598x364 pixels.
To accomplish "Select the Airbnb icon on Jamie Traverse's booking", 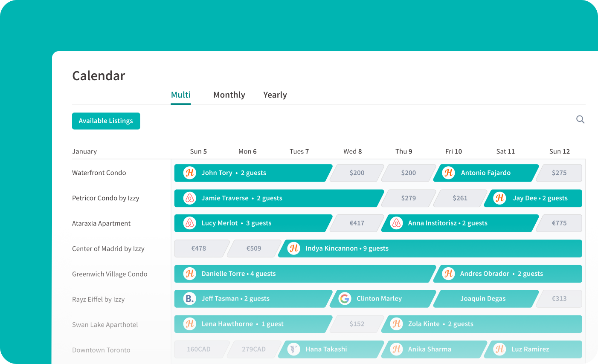I will click(189, 198).
